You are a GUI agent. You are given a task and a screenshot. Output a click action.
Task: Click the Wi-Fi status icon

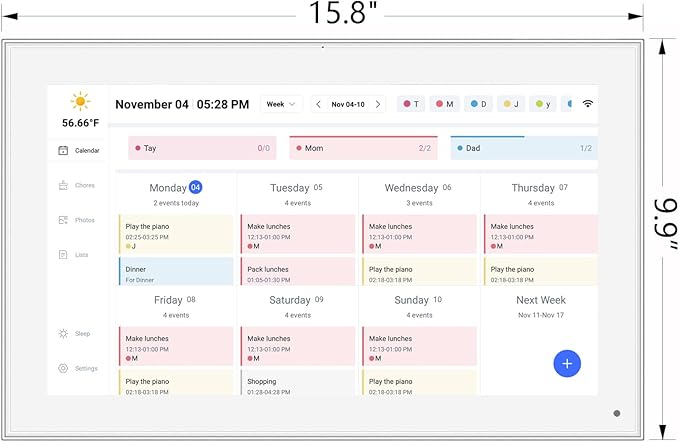click(x=588, y=104)
